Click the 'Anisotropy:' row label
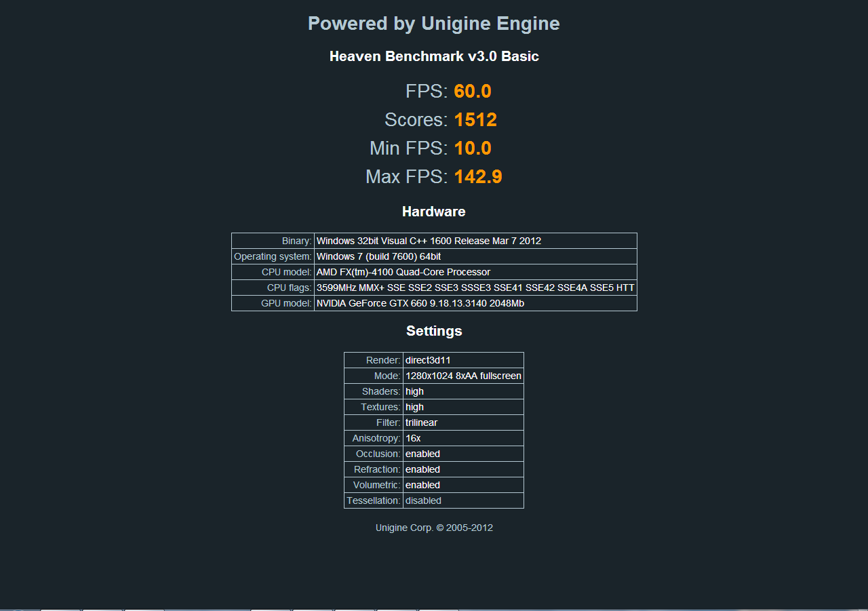This screenshot has height=611, width=868. [x=376, y=438]
